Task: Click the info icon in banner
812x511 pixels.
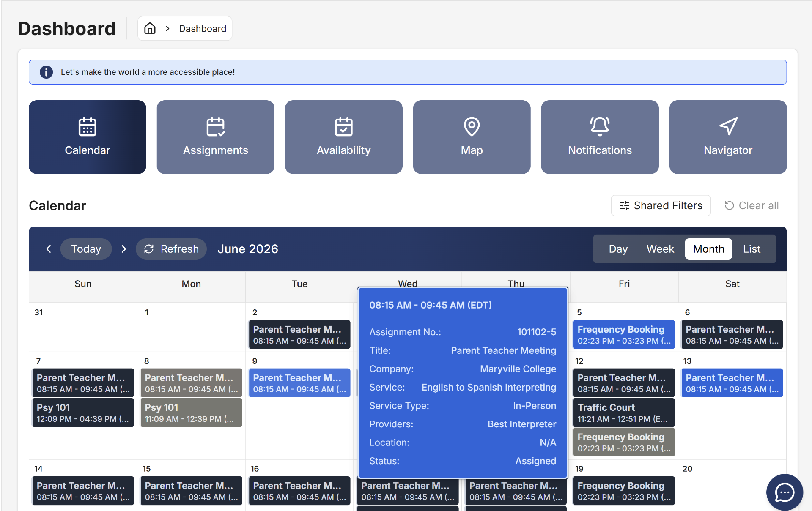Action: [46, 72]
